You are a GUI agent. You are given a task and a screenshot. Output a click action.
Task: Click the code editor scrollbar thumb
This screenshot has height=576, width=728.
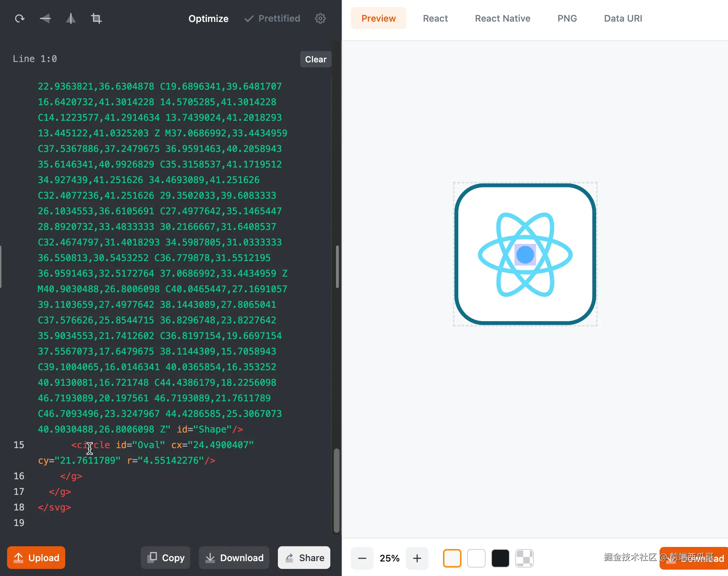tap(336, 490)
